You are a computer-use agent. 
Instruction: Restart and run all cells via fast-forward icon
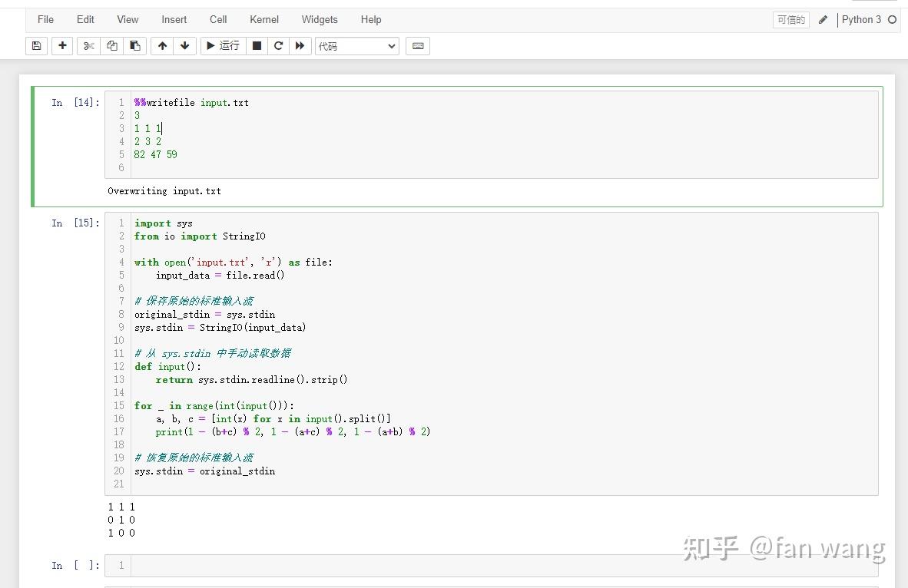(x=300, y=46)
